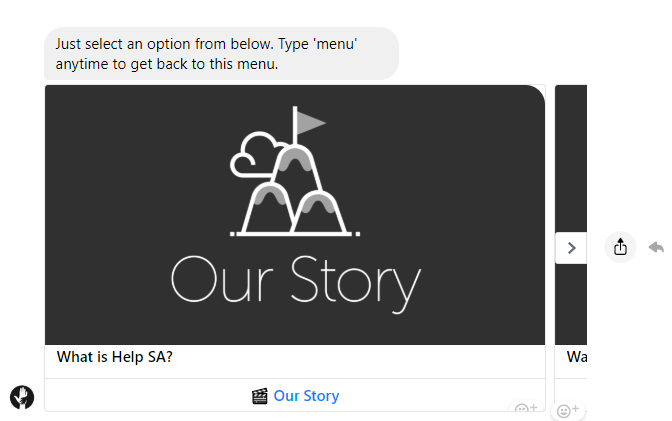Add emoji reaction to the second card
The height and width of the screenshot is (421, 672).
click(567, 410)
